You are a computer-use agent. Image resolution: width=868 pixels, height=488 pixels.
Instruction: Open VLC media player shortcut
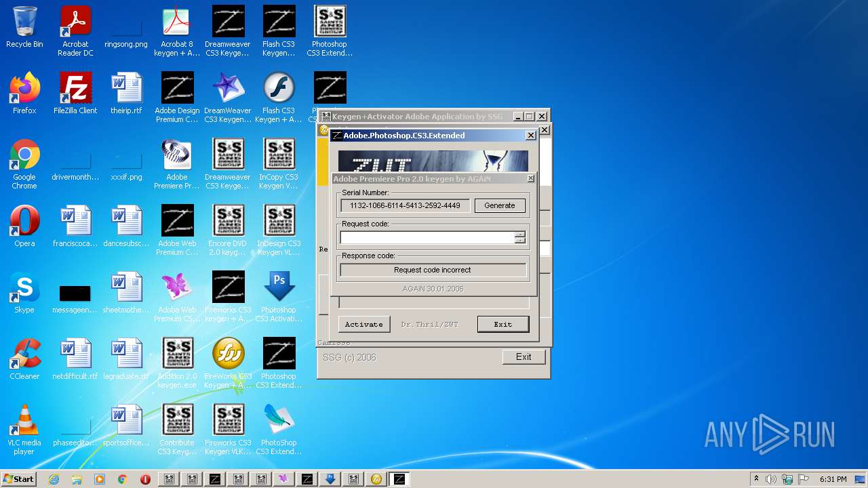(24, 430)
